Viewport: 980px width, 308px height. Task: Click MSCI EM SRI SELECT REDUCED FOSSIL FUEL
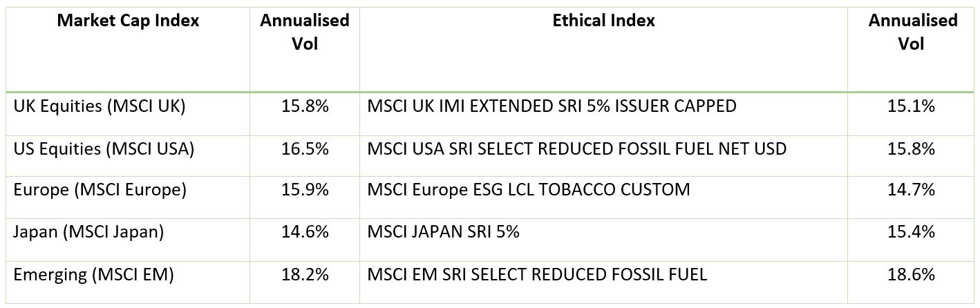click(x=537, y=274)
